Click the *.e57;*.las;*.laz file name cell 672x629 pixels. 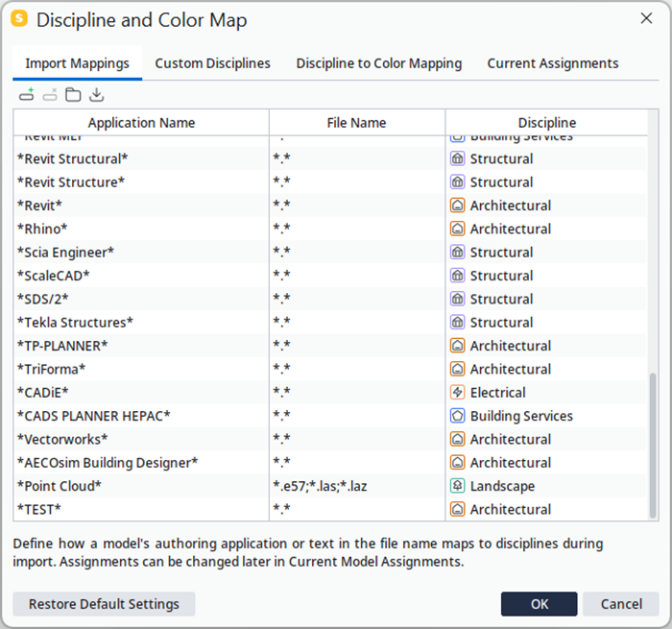tap(357, 486)
